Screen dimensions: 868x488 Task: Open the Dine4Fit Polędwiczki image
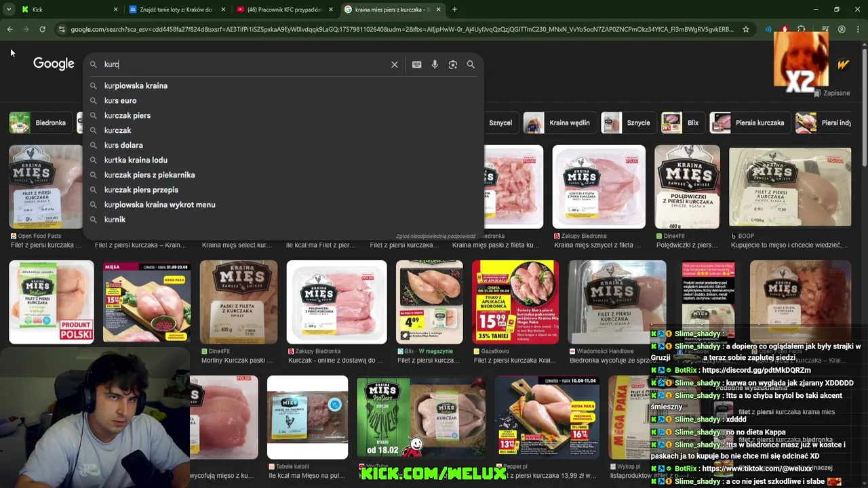(x=687, y=186)
